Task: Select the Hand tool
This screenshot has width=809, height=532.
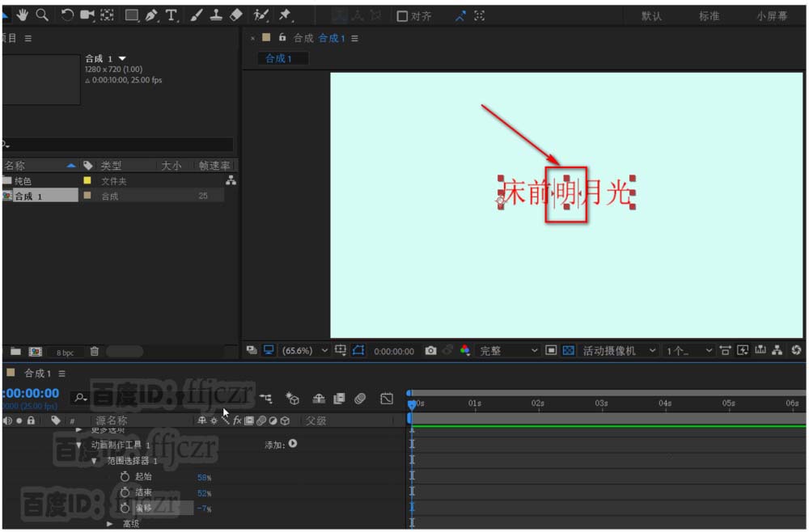Action: click(x=22, y=15)
